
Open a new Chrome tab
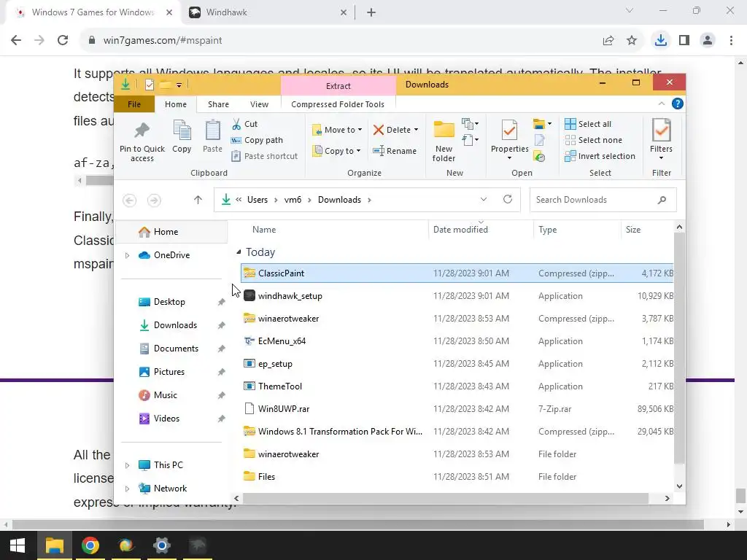coord(371,12)
